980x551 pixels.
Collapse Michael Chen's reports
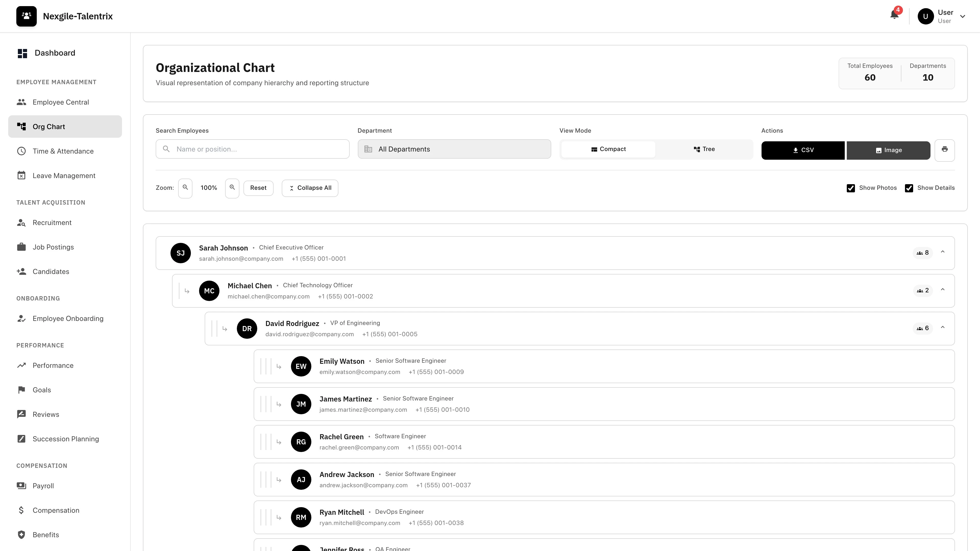click(943, 290)
